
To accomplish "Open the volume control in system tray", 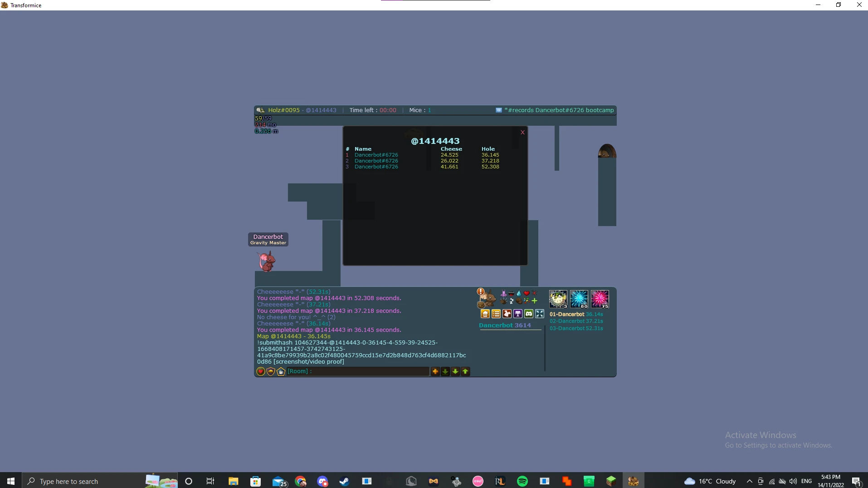I will tap(793, 481).
